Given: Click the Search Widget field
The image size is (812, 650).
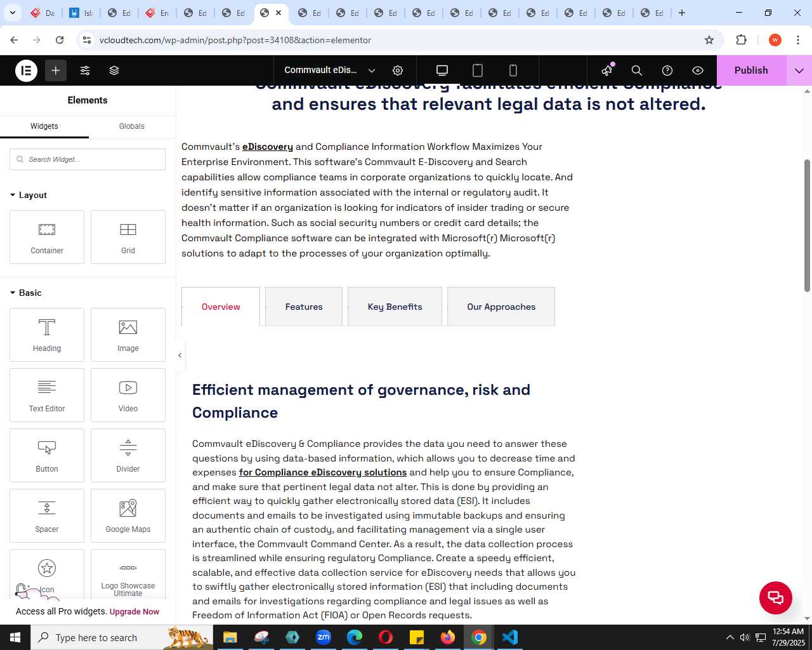Looking at the screenshot, I should (88, 159).
